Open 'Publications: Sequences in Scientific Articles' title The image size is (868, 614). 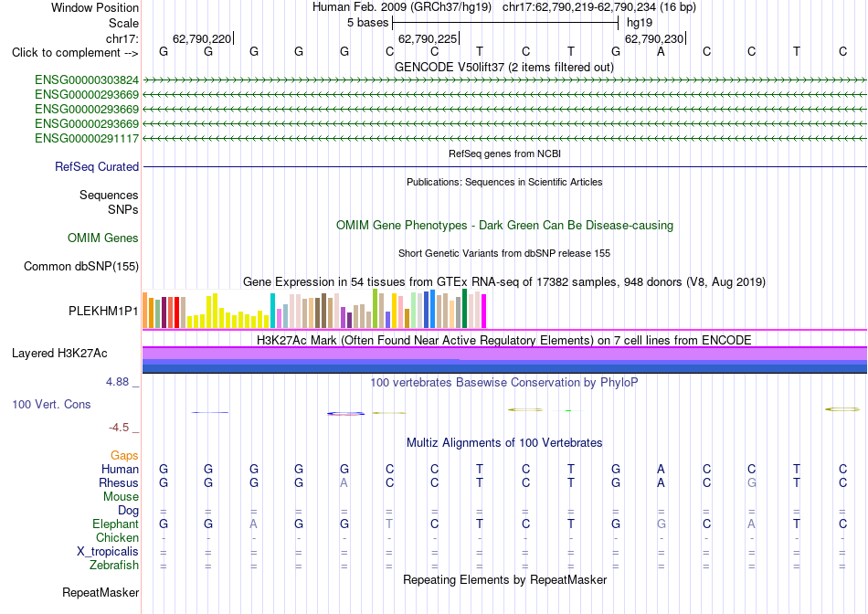tap(504, 182)
